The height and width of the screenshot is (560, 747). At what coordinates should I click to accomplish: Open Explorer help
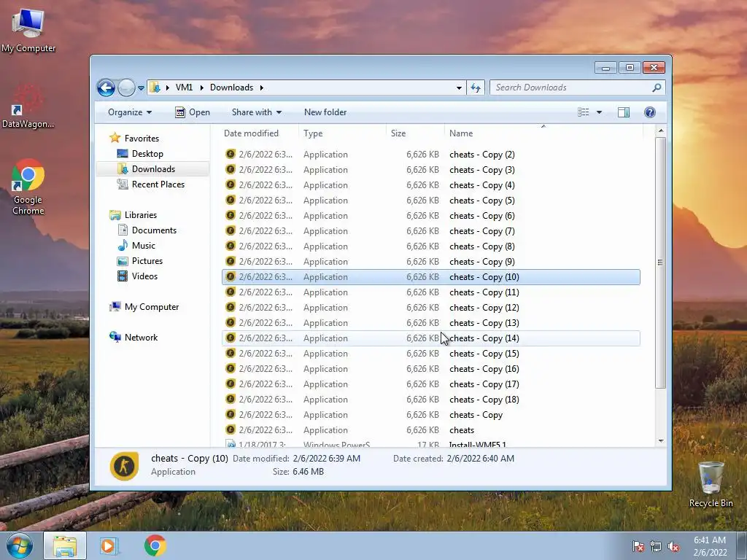pos(650,112)
